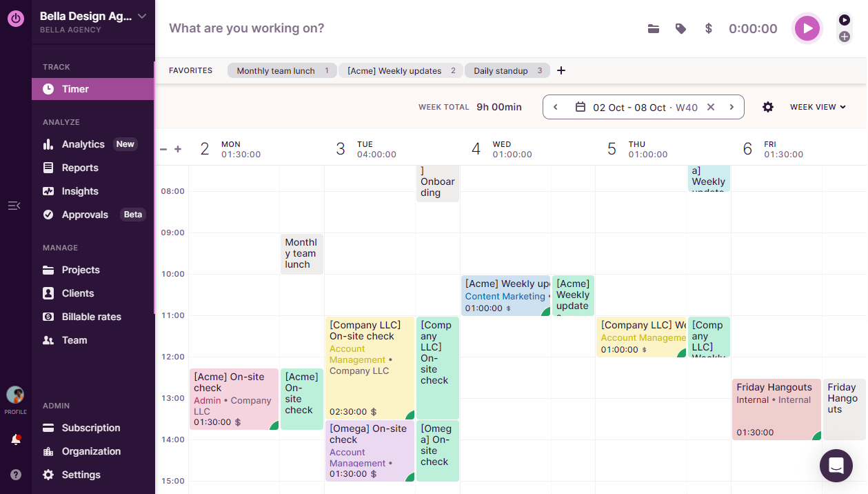Go to Projects in the sidebar

tap(81, 270)
